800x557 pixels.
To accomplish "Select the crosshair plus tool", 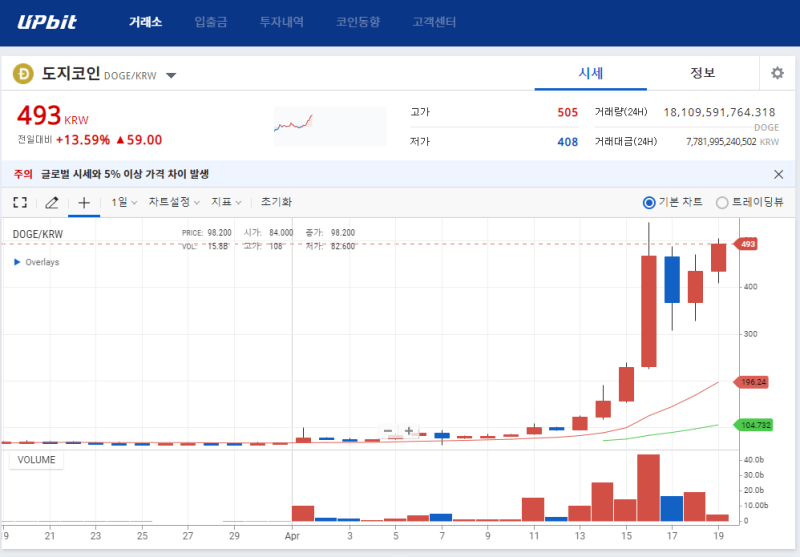I will [84, 202].
